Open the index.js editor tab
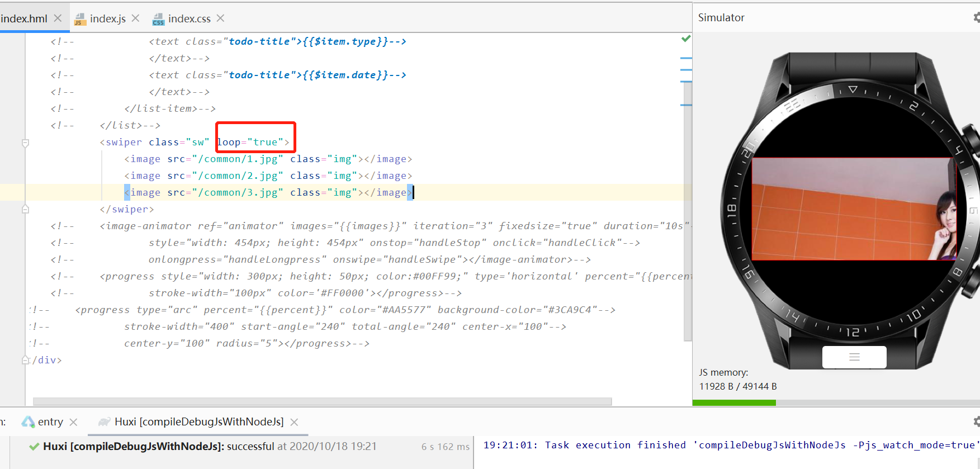 107,18
